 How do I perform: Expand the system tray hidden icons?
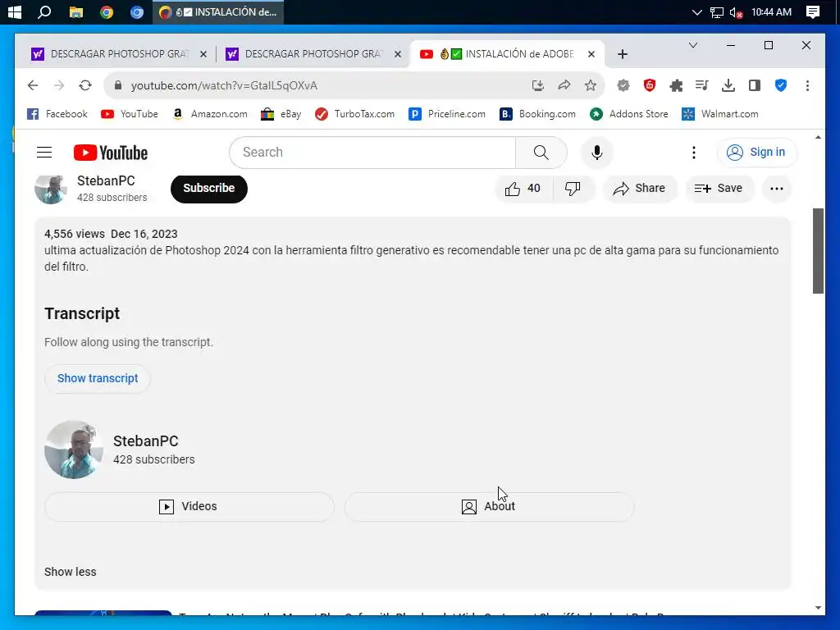[696, 11]
